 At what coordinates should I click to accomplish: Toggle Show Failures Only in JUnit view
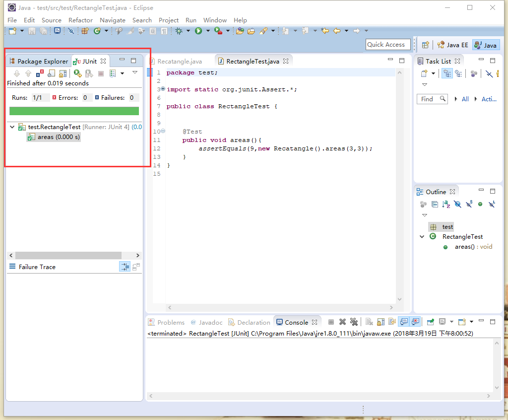(40, 73)
